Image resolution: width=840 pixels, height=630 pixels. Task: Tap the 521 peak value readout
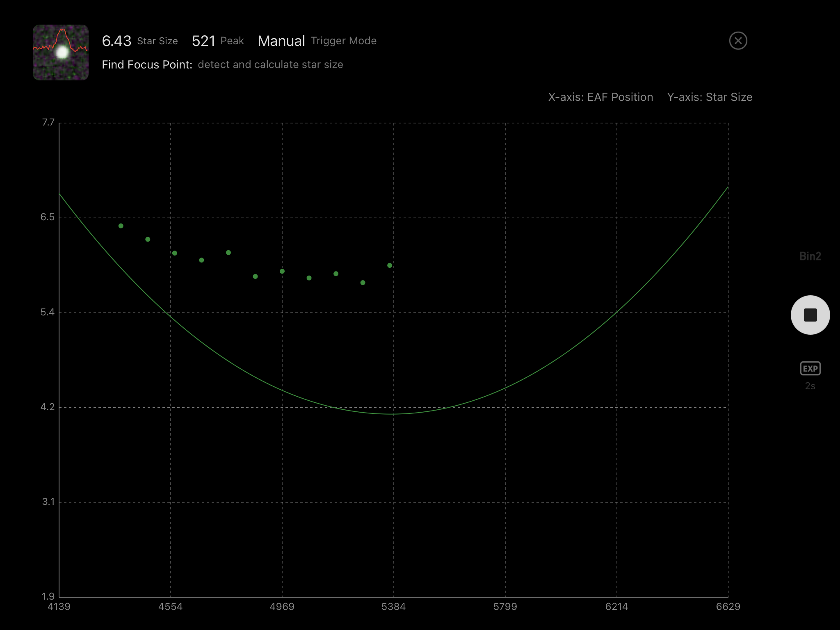203,41
